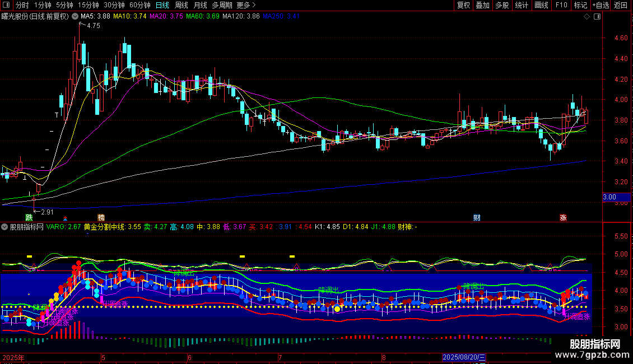Image resolution: width=633 pixels, height=364 pixels.
Task: Switch to the 周线 weekly tab
Action: point(181,5)
